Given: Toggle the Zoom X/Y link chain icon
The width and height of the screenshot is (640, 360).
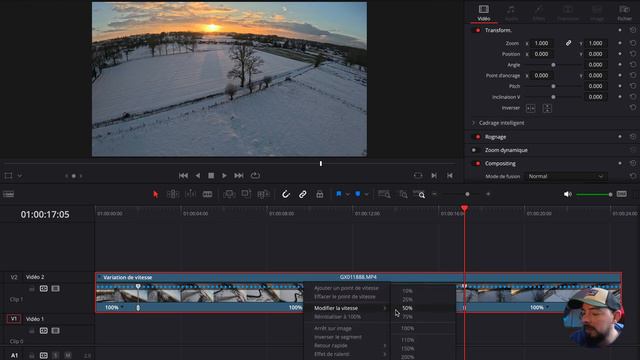Looking at the screenshot, I should point(568,43).
